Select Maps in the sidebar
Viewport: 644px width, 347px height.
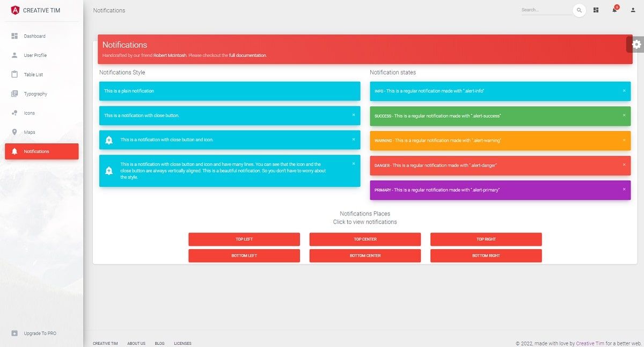point(31,132)
